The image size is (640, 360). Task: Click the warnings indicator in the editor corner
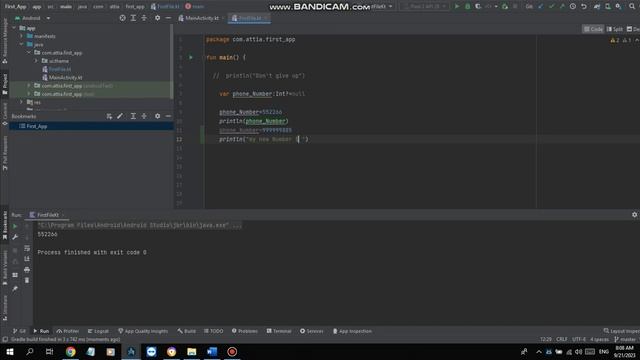(615, 40)
